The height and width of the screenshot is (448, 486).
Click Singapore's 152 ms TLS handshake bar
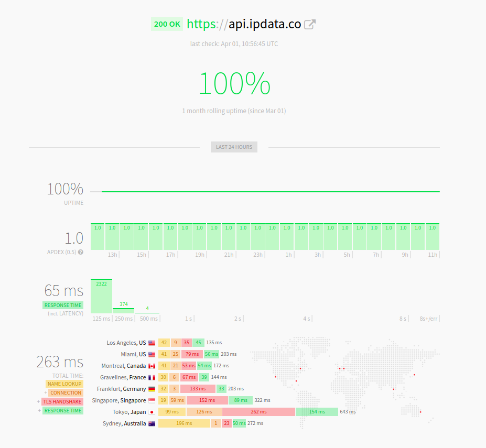coord(207,401)
